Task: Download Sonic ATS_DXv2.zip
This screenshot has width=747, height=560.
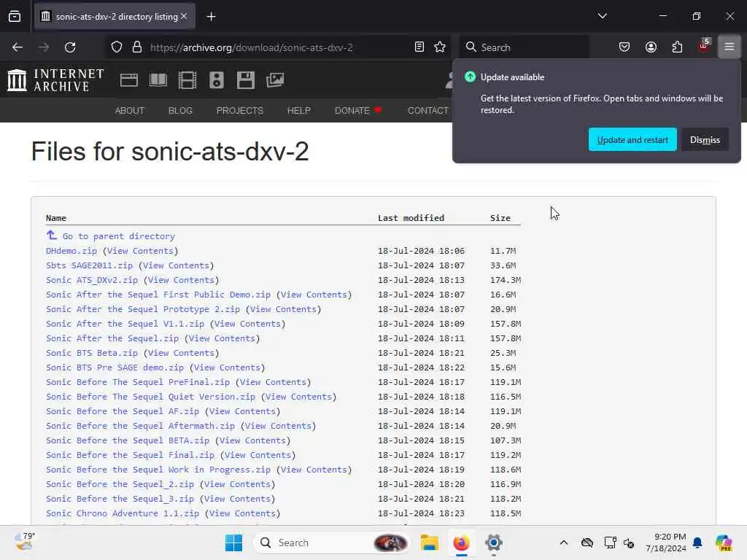Action: pos(92,280)
